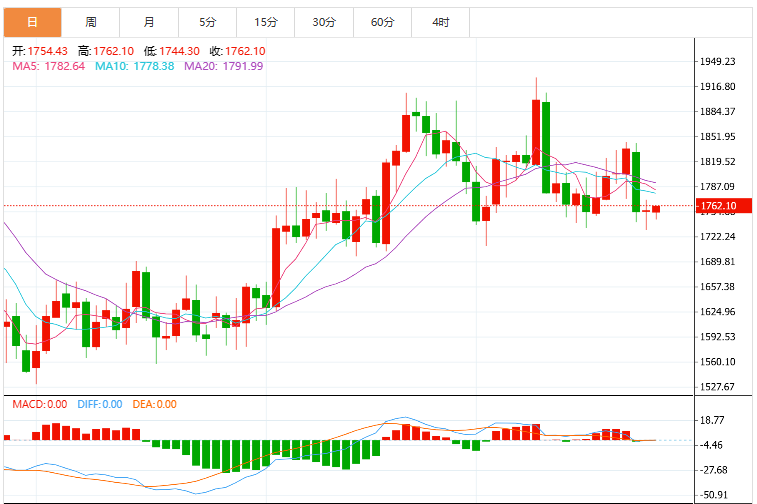Screen dimensions: 757x504
Task: Click the 低:1744.30 low price readout
Action: coord(172,51)
